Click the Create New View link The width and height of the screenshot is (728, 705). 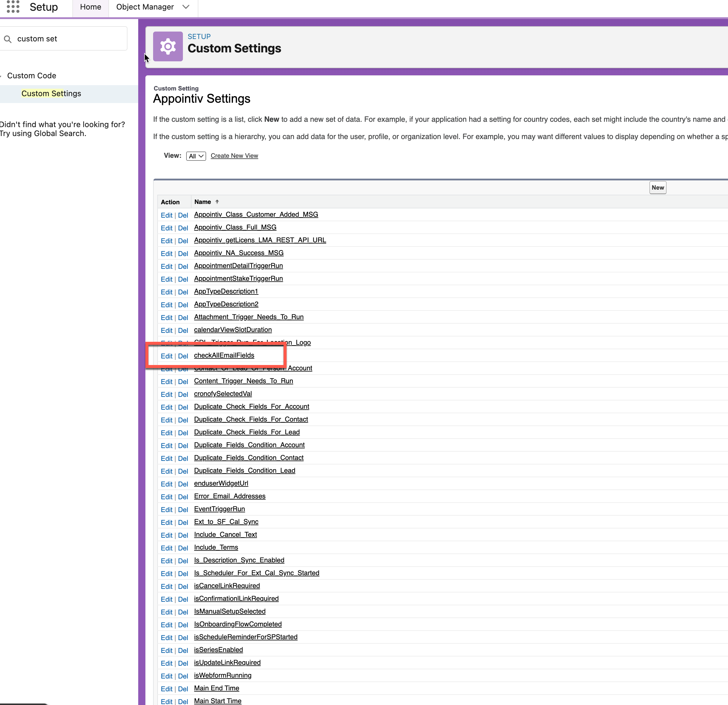[234, 156]
